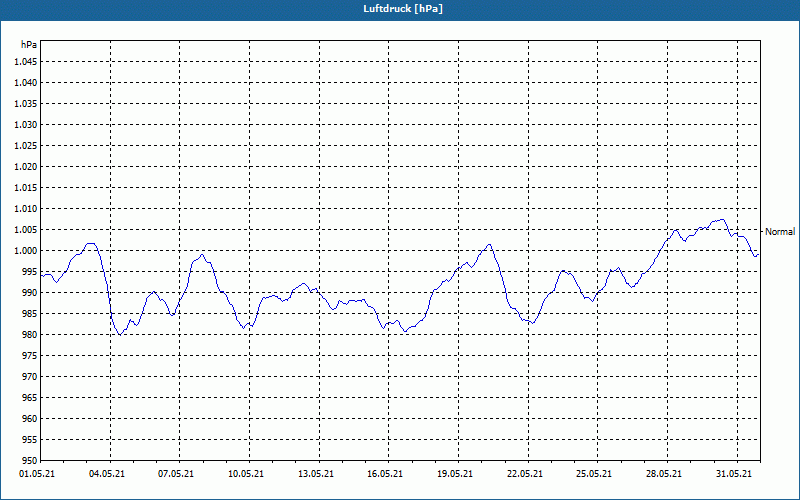
Task: Click the 22.05.21 date label
Action: pos(524,474)
